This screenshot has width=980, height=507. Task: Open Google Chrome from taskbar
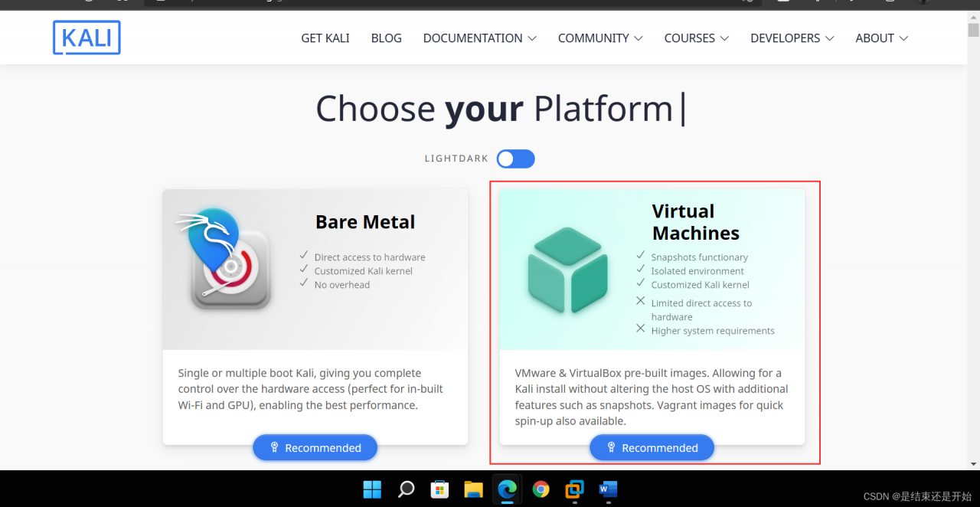[541, 489]
